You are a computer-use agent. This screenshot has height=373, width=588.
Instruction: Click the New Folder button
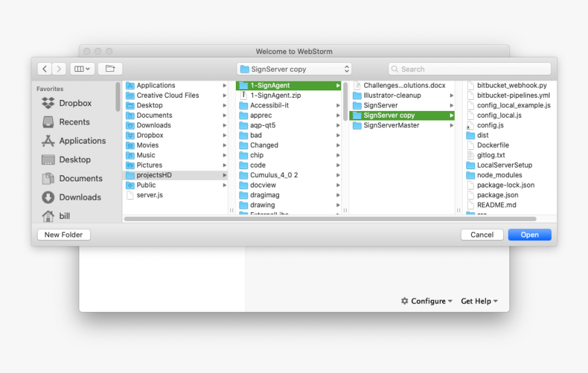tap(64, 235)
